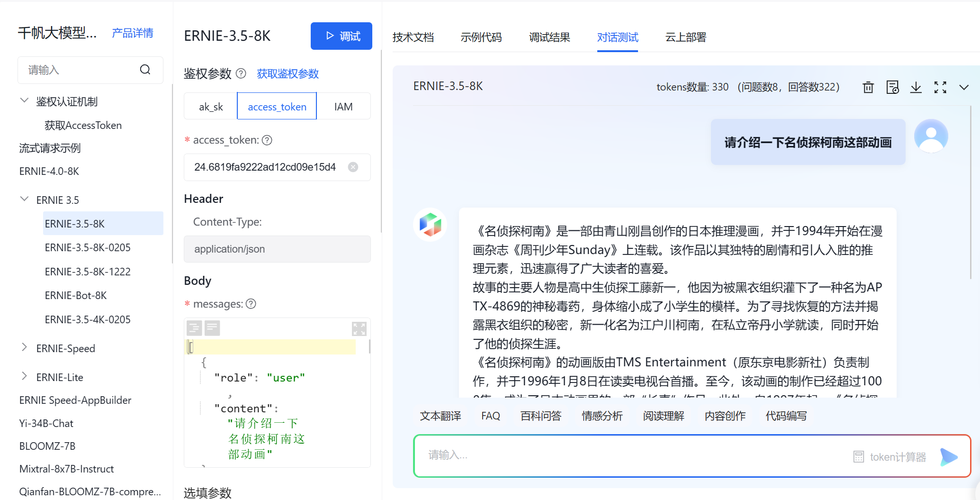The width and height of the screenshot is (980, 500).
Task: Click the messages editor vertical scrollbar
Action: tap(369, 346)
